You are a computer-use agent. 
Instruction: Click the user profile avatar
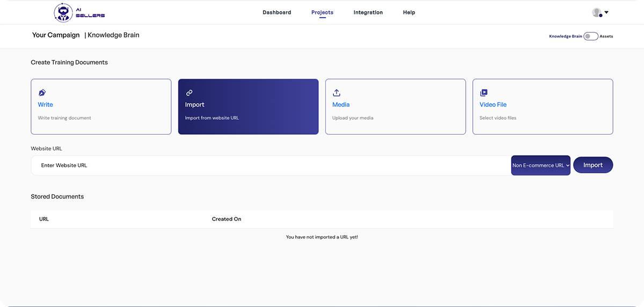tap(596, 12)
